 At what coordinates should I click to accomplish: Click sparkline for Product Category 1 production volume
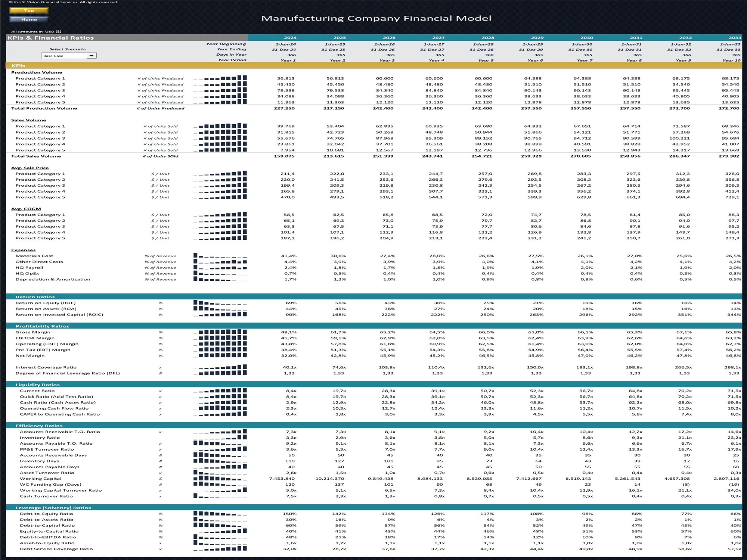pos(220,78)
